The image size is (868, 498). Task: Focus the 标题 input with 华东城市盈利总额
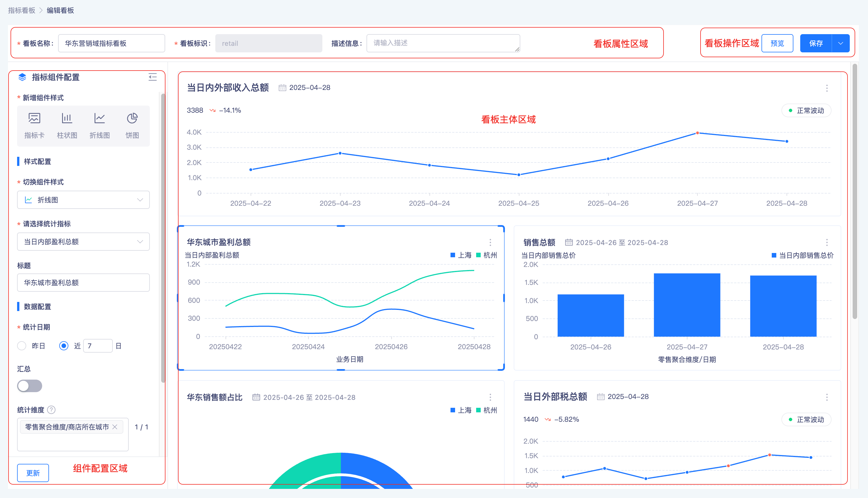pyautogui.click(x=83, y=283)
